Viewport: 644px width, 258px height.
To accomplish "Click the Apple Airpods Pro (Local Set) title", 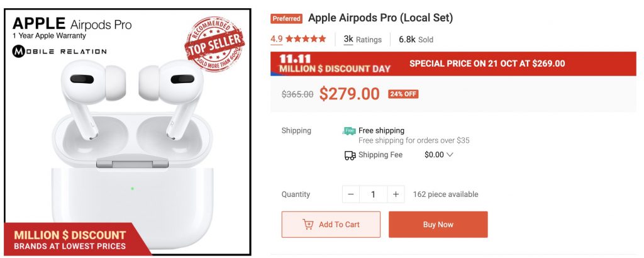I will tap(380, 18).
